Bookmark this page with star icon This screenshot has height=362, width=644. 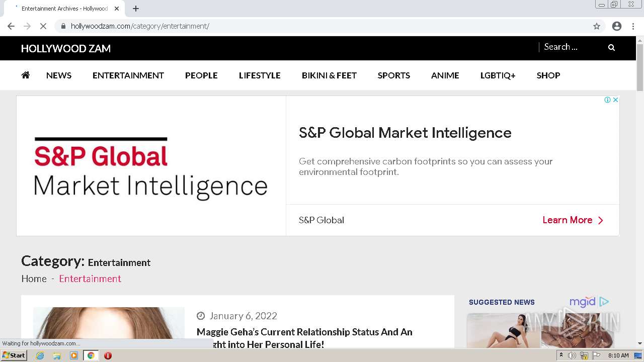[597, 26]
